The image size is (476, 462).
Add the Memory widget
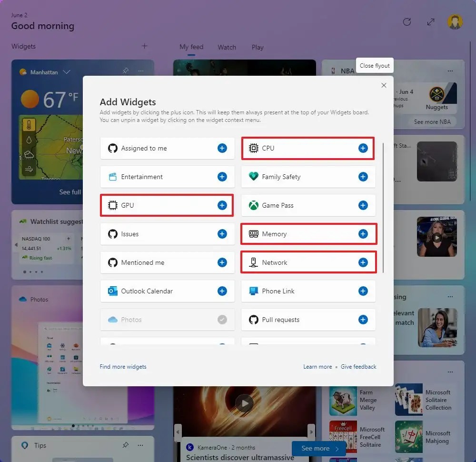coord(363,234)
